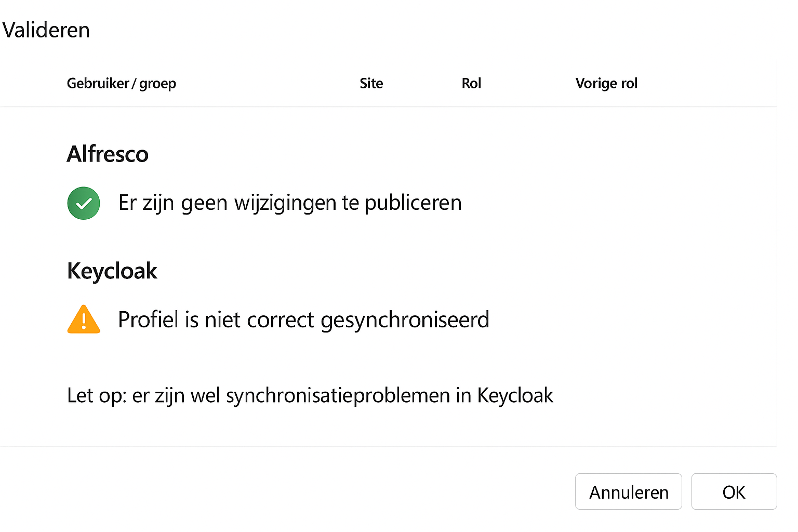Image resolution: width=798 pixels, height=532 pixels.
Task: Click the word 'groep' in the first header
Action: [157, 84]
